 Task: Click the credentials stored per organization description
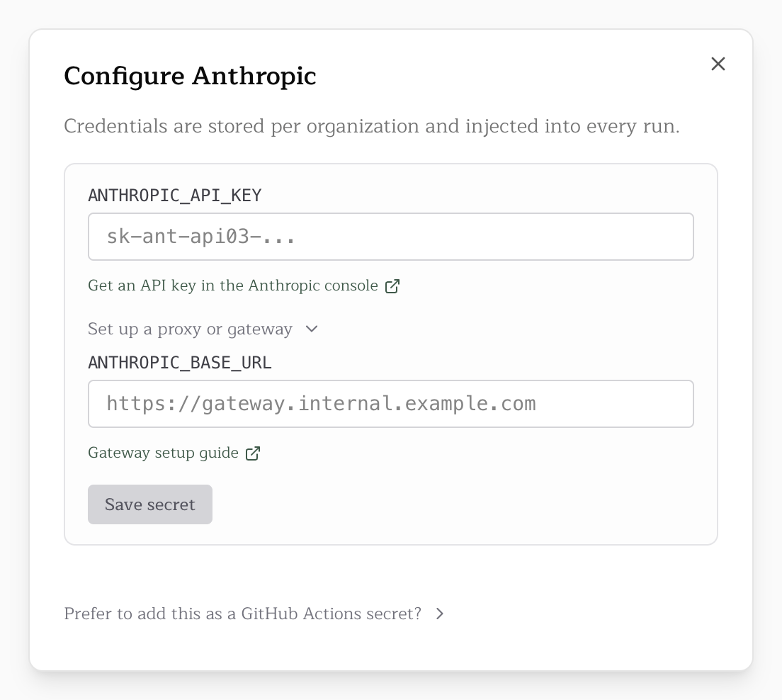click(372, 126)
